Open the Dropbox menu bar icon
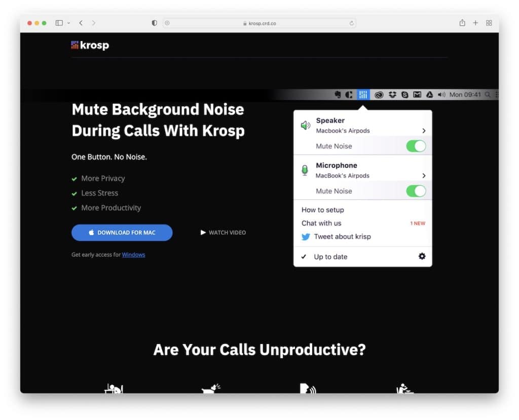Viewport: 519px width, 420px height. click(393, 95)
